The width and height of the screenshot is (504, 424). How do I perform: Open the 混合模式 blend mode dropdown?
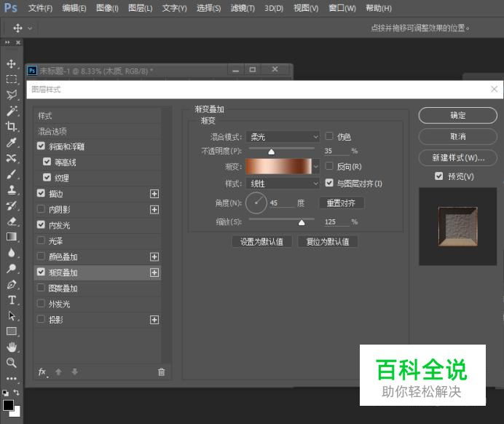coord(283,136)
